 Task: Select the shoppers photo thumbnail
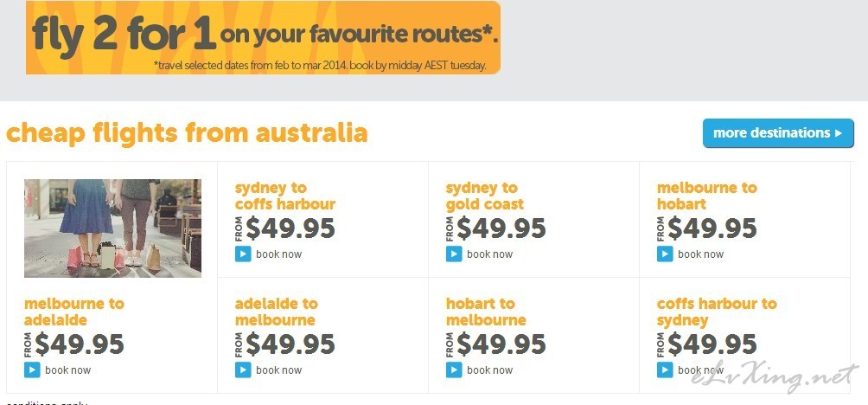click(x=113, y=228)
